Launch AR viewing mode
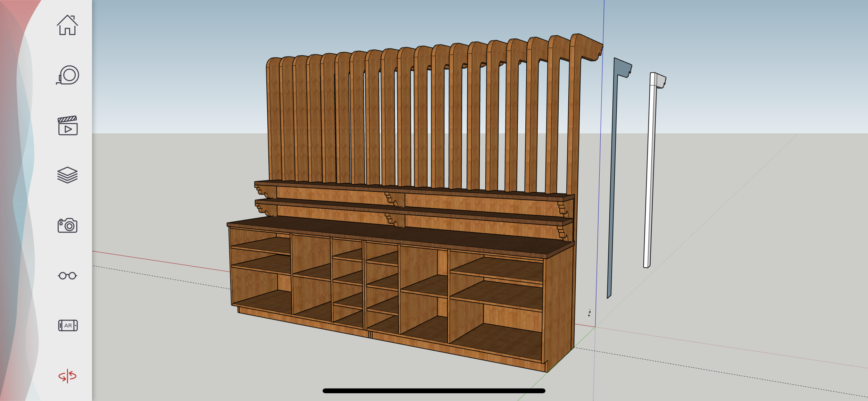The image size is (868, 401). pos(68,325)
